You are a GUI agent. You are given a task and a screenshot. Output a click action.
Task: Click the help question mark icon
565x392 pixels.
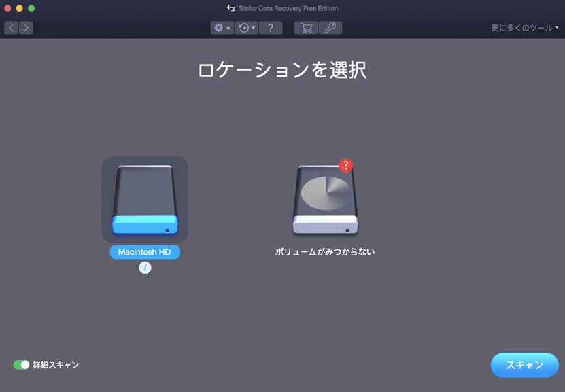coord(271,28)
